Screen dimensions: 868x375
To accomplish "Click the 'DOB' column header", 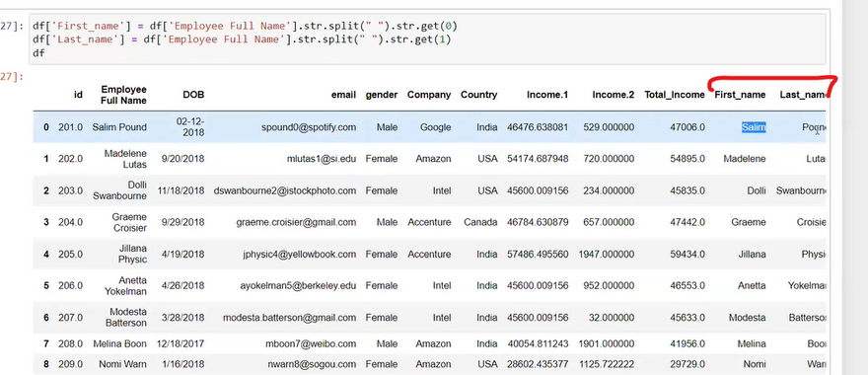I will click(x=193, y=95).
